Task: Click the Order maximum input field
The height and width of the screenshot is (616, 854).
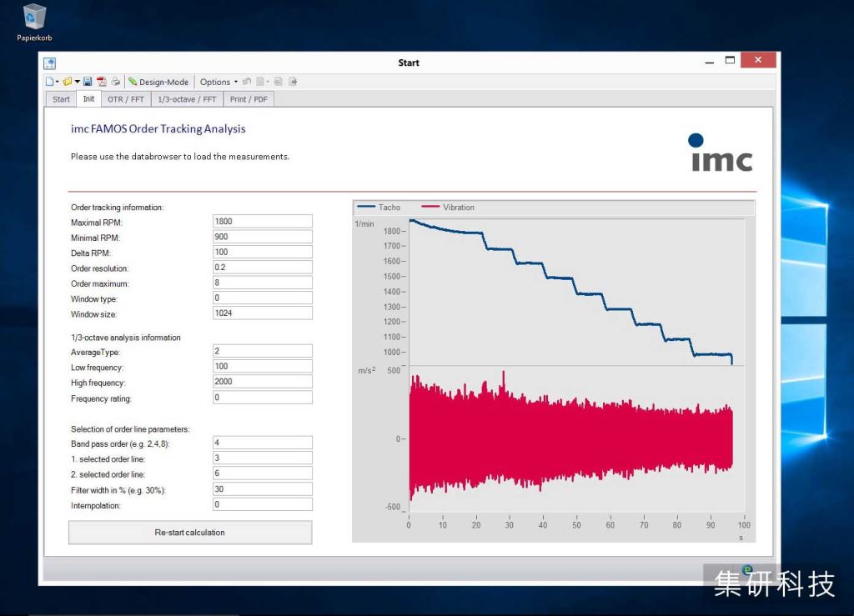Action: [x=262, y=283]
